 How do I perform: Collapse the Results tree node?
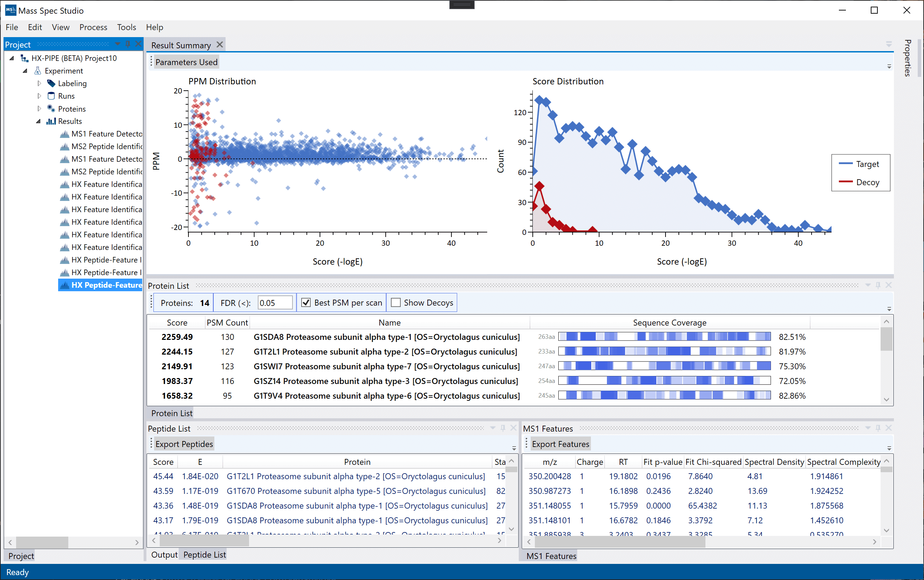tap(39, 121)
